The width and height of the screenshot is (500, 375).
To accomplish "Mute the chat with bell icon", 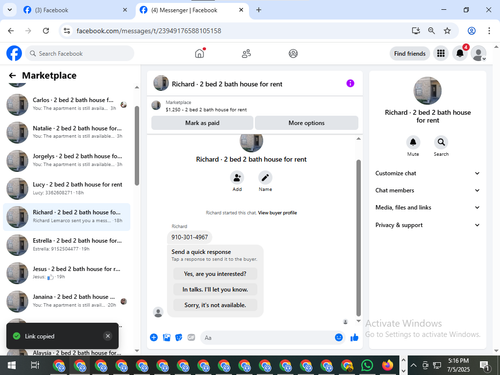I will coord(413,142).
